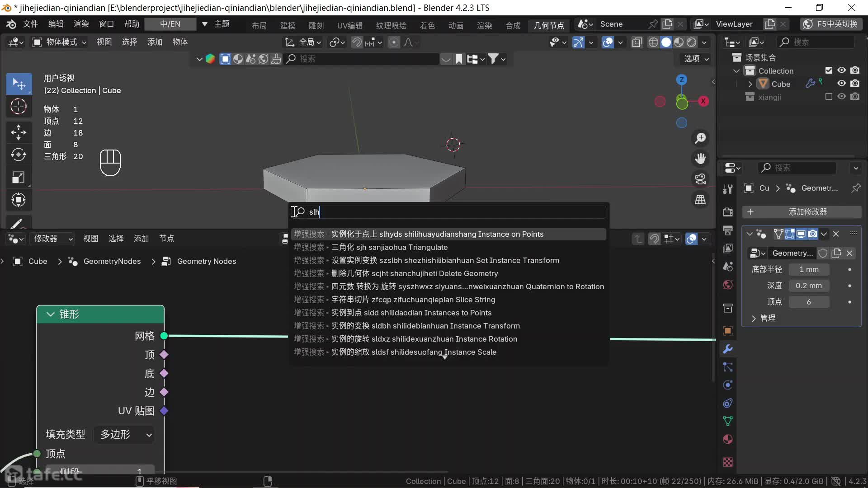Click the 添加修改器 button
Viewport: 868px width, 488px height.
[802, 212]
